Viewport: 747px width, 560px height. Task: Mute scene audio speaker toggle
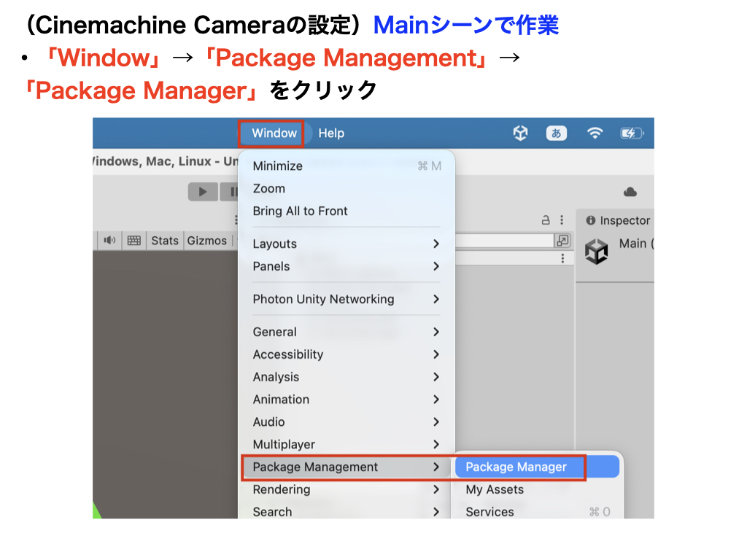click(109, 241)
